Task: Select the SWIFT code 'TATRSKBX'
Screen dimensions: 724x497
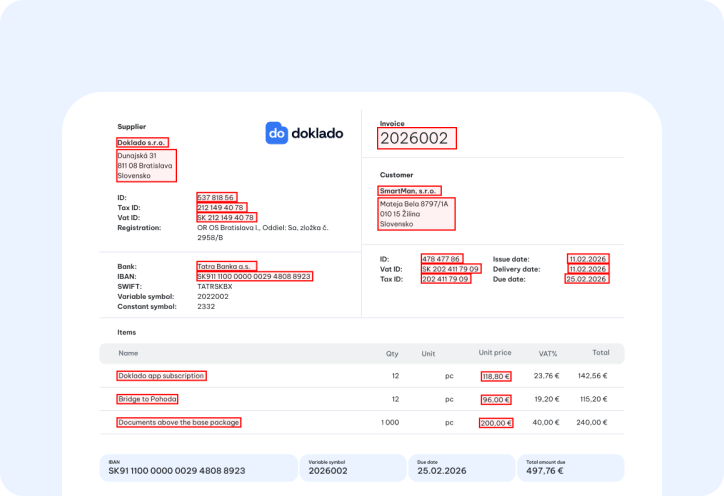Action: coord(215,286)
